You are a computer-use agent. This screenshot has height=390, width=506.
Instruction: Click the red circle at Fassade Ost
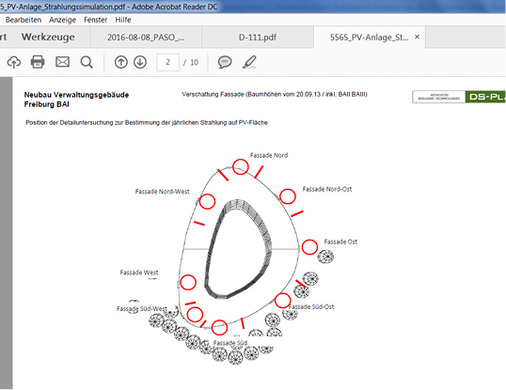310,247
